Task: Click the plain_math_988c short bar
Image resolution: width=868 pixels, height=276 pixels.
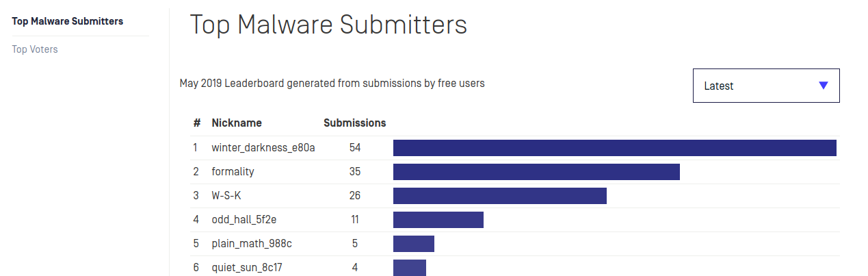Action: (413, 244)
